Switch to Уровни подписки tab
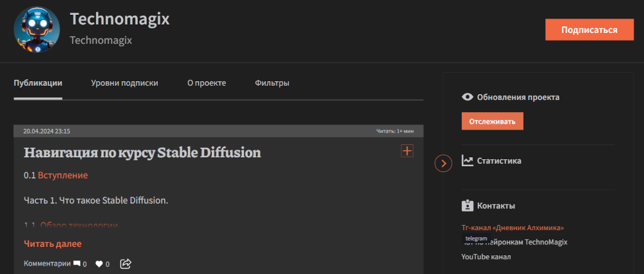Image resolution: width=644 pixels, height=274 pixels. 124,83
